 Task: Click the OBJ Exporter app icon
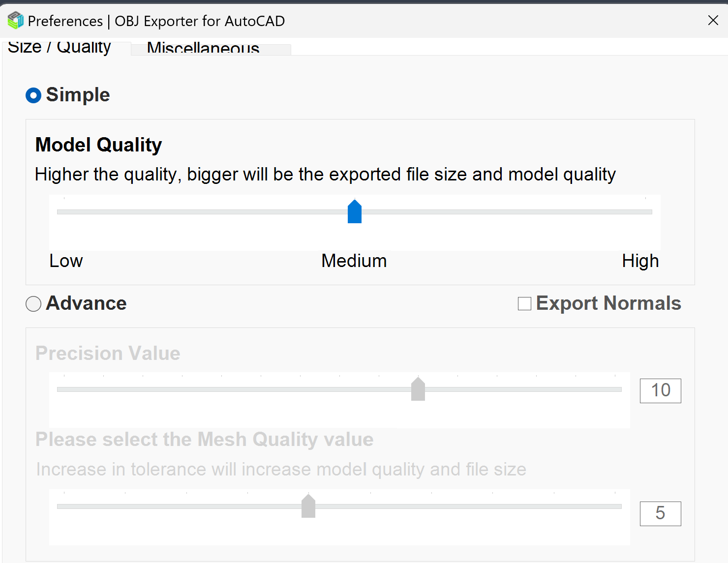click(x=15, y=21)
